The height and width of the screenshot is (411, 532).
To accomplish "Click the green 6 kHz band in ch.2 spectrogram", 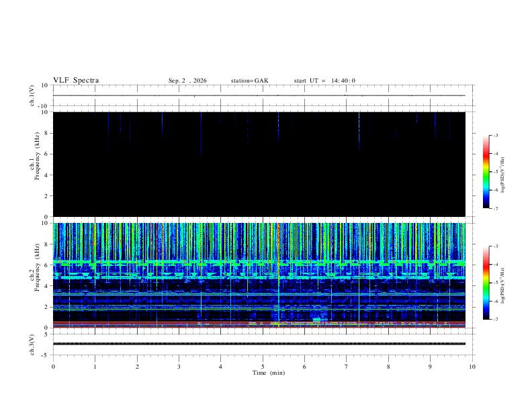I will (x=259, y=263).
